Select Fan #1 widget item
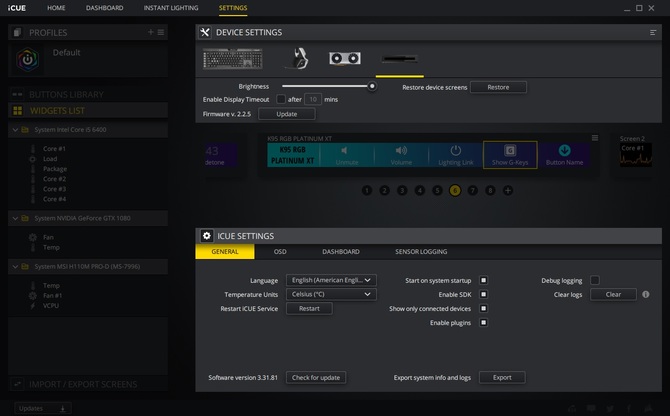This screenshot has width=670, height=416. pyautogui.click(x=52, y=296)
